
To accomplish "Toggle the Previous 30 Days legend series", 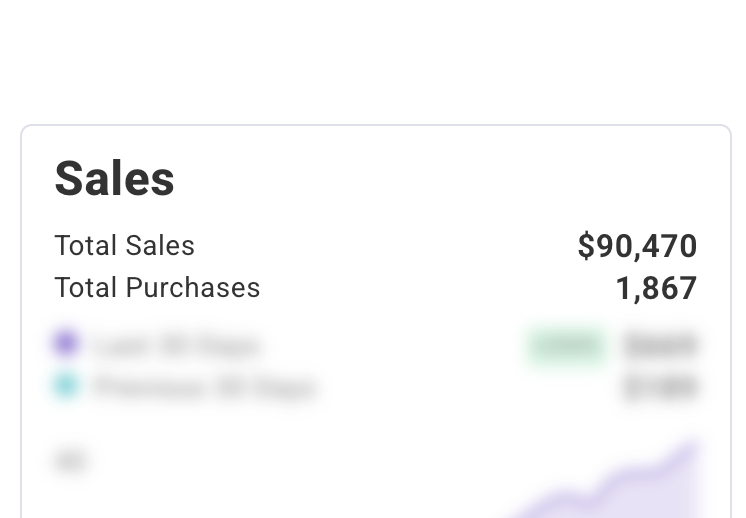I will [x=204, y=387].
